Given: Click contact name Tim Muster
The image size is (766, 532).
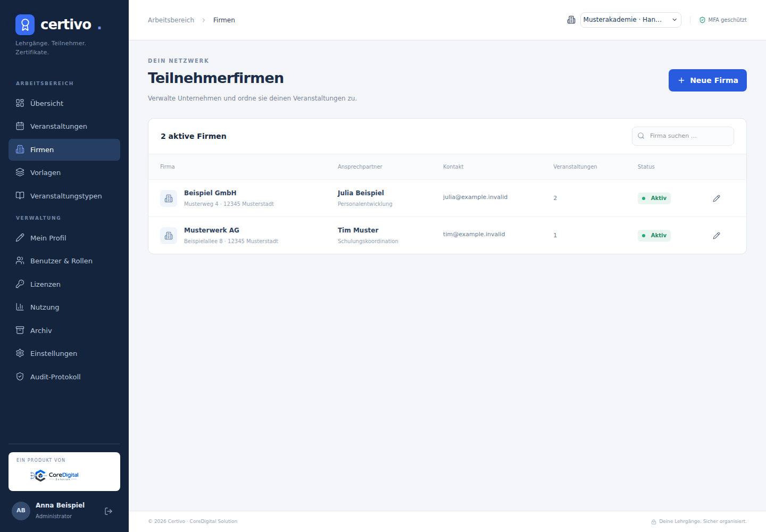Looking at the screenshot, I should coord(358,230).
